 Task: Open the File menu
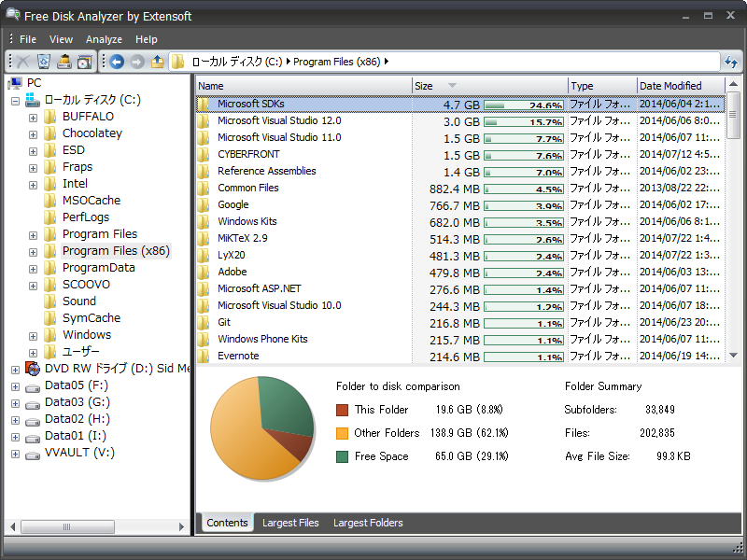point(28,39)
